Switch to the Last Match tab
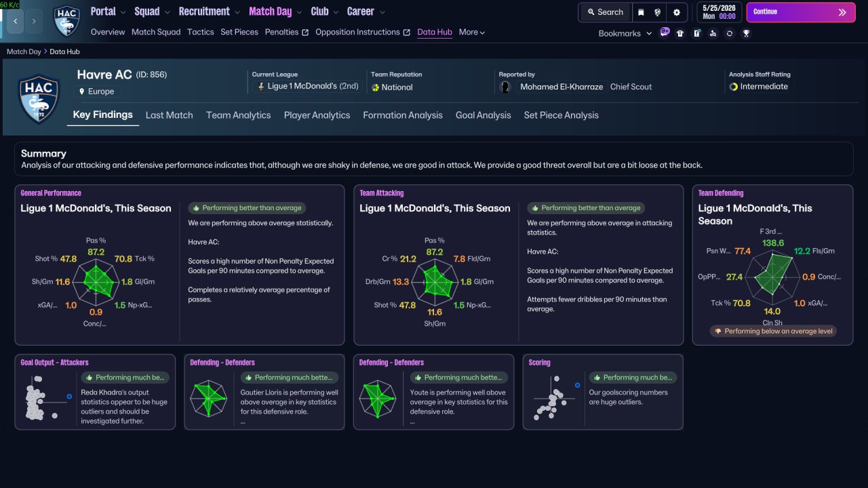The height and width of the screenshot is (488, 868). [x=170, y=115]
